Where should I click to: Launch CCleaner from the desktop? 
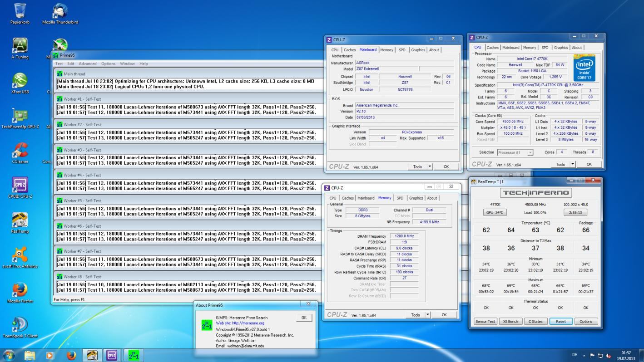(x=20, y=153)
